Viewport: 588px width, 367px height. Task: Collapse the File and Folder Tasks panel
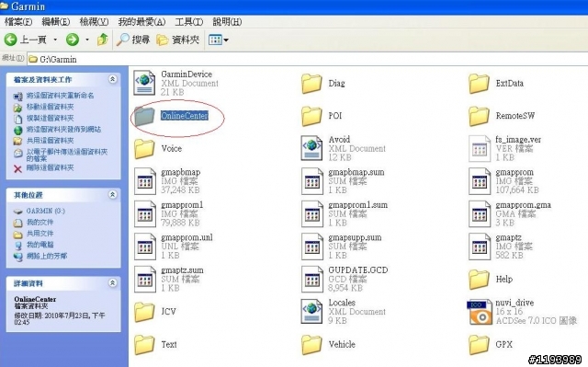pyautogui.click(x=112, y=79)
